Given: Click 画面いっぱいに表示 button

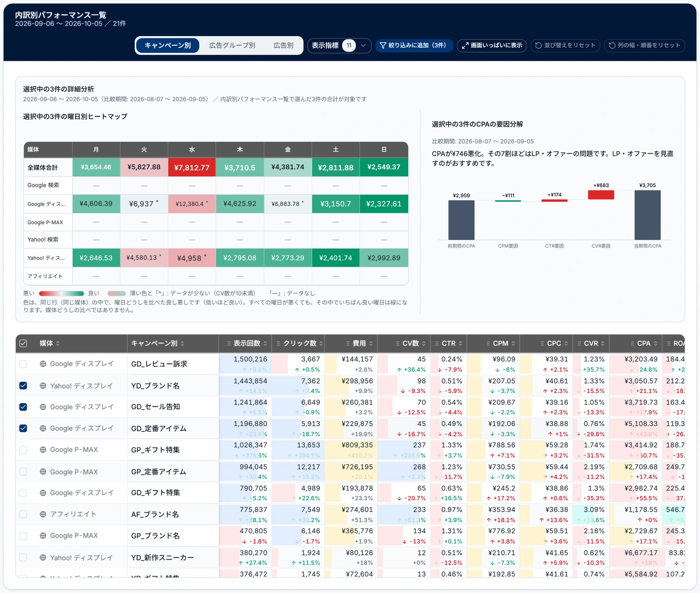Looking at the screenshot, I should click(492, 45).
